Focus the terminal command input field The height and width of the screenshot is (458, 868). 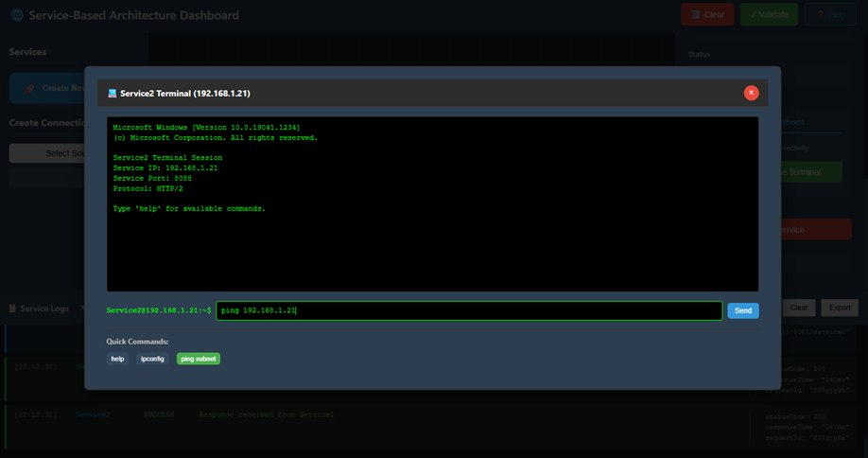coord(468,310)
